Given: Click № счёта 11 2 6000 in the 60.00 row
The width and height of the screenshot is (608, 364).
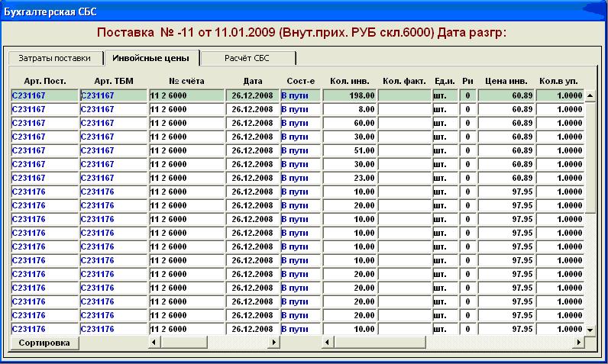Looking at the screenshot, I should coord(187,123).
